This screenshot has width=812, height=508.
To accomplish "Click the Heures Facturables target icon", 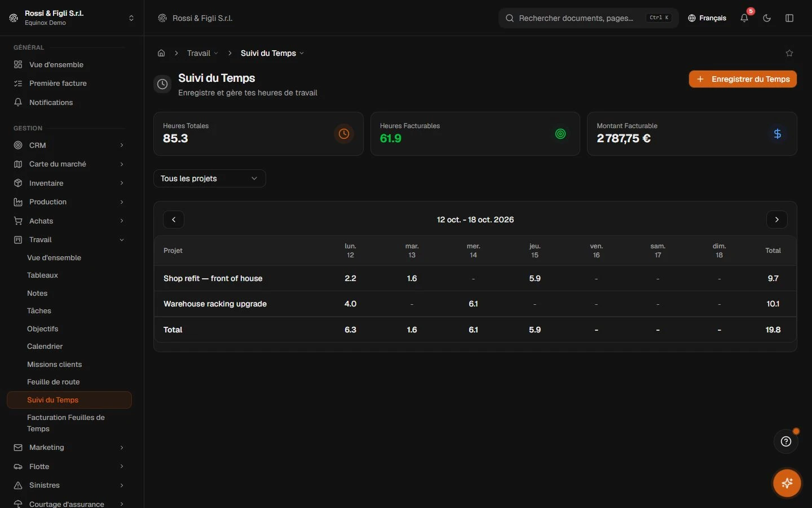I will tap(561, 134).
